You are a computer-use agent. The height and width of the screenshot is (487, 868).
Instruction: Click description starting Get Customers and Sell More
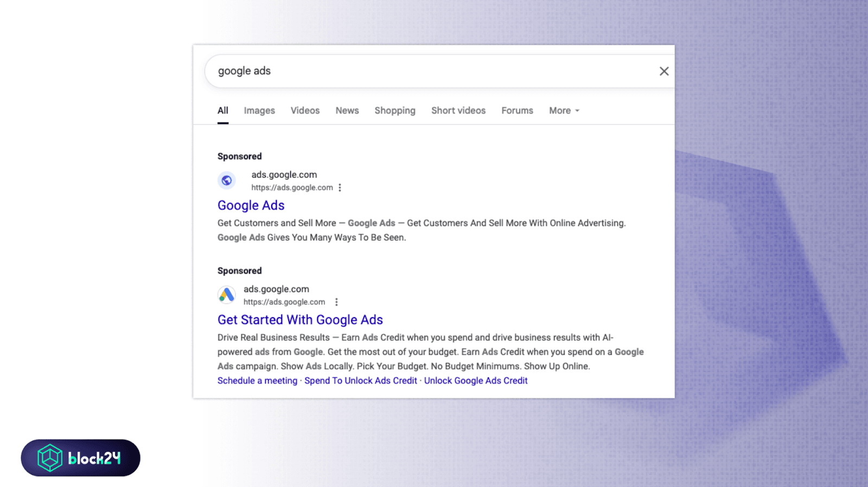[422, 230]
